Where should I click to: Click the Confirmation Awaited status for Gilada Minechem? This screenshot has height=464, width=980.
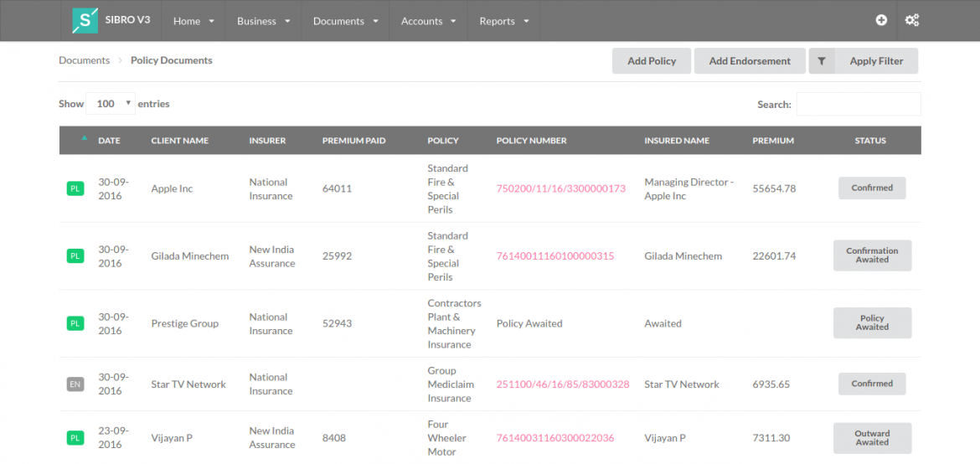tap(872, 255)
